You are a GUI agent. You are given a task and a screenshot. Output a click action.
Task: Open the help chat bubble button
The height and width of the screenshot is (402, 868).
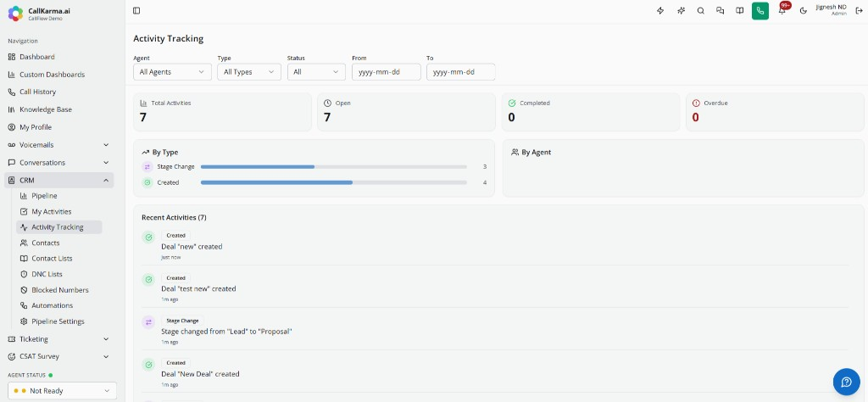(847, 382)
